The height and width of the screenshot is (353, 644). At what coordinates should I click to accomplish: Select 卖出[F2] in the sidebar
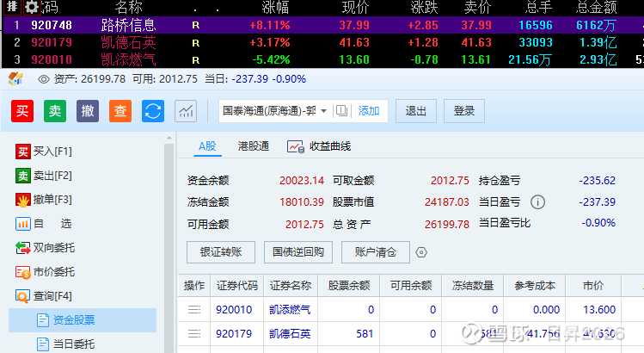tap(44, 176)
